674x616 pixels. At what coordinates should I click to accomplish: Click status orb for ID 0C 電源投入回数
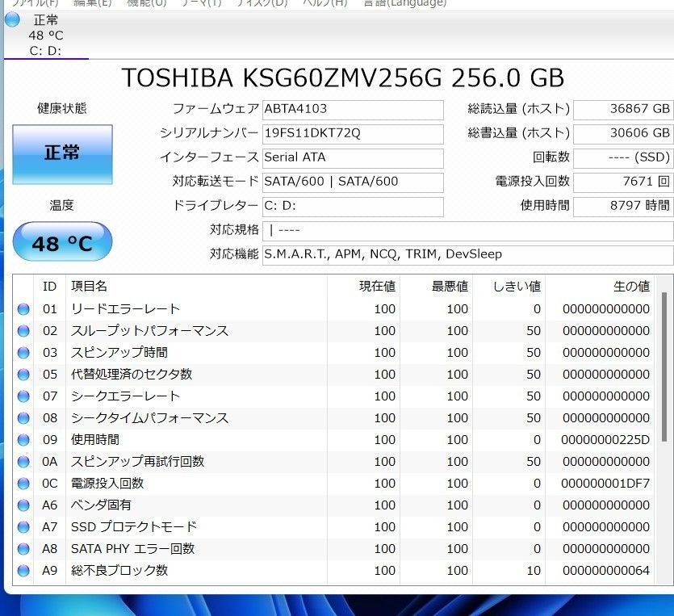[x=23, y=484]
